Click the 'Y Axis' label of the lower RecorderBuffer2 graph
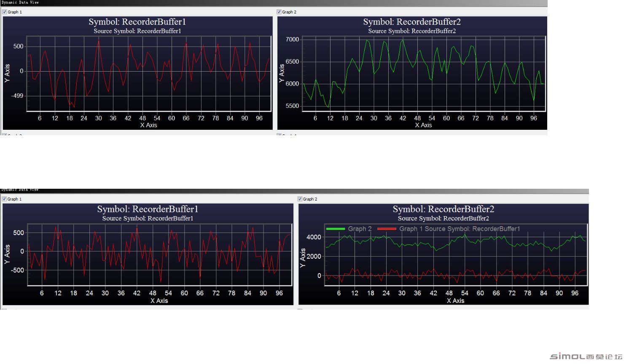629x364 pixels. pyautogui.click(x=303, y=258)
